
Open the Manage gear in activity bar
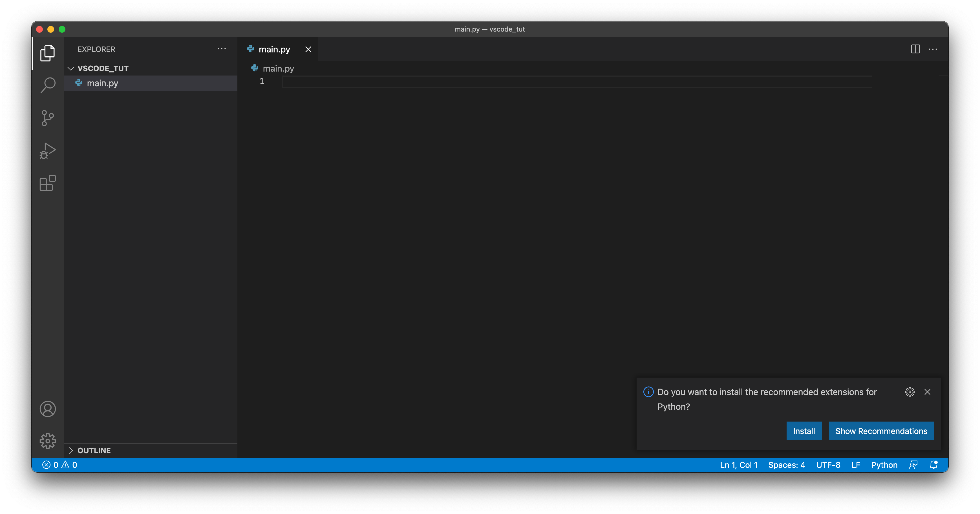48,441
